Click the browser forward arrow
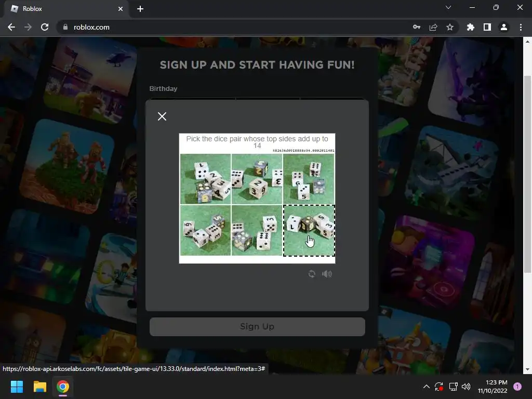 28,27
